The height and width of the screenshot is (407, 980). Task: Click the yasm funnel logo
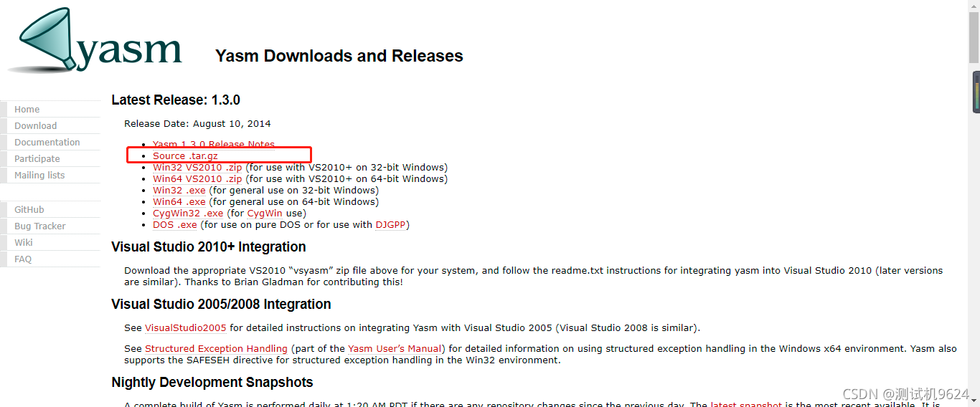[95, 39]
